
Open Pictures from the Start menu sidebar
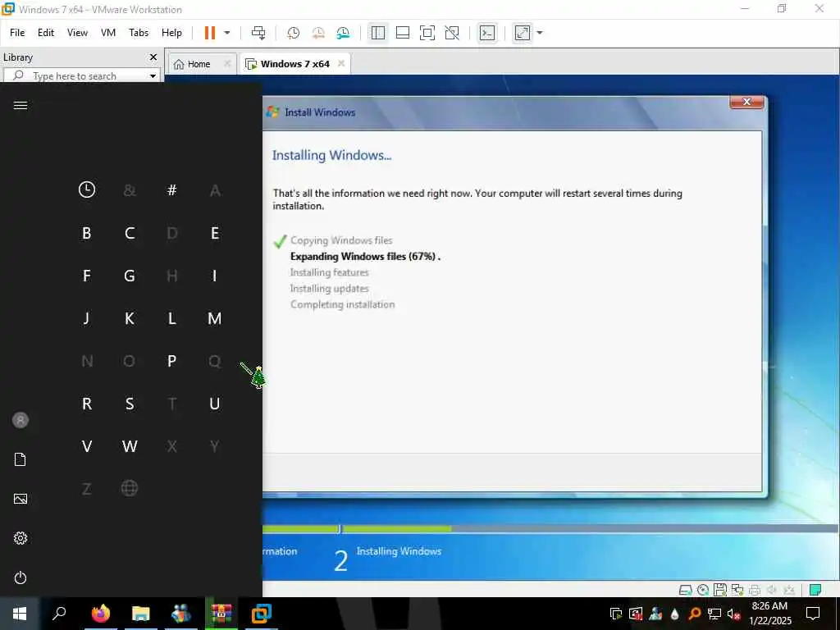(x=21, y=499)
